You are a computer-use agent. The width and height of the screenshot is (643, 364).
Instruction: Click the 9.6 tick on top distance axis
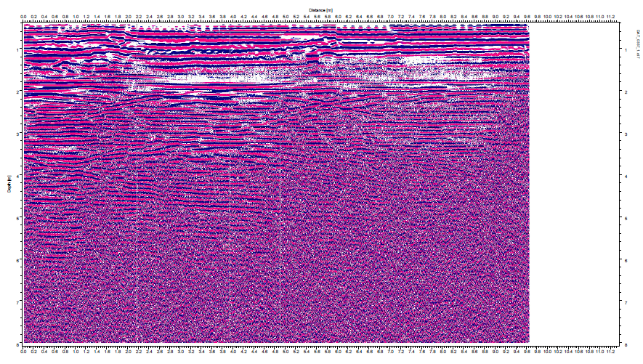(x=527, y=15)
